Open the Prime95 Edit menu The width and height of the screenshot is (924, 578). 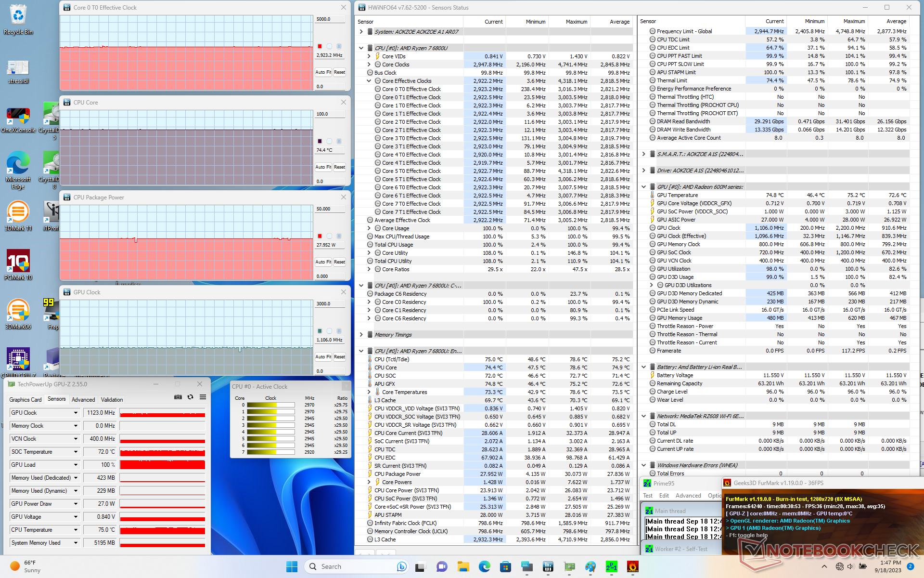pyautogui.click(x=664, y=496)
